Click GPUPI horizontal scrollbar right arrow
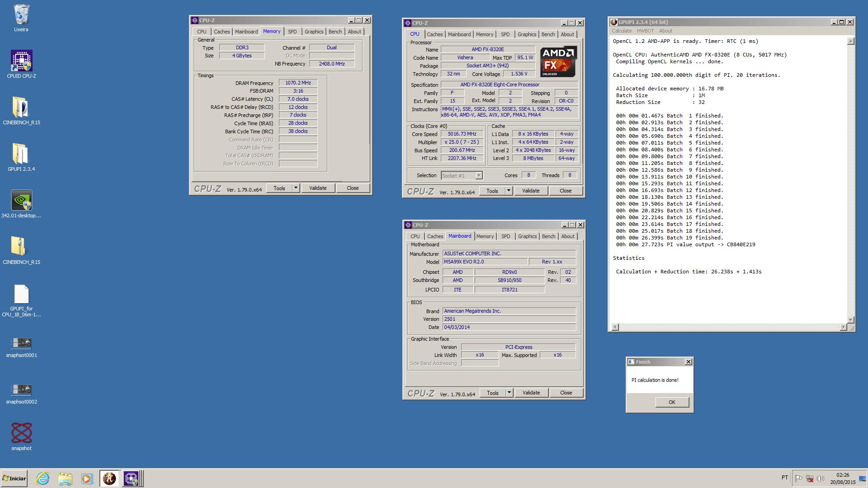 click(843, 327)
